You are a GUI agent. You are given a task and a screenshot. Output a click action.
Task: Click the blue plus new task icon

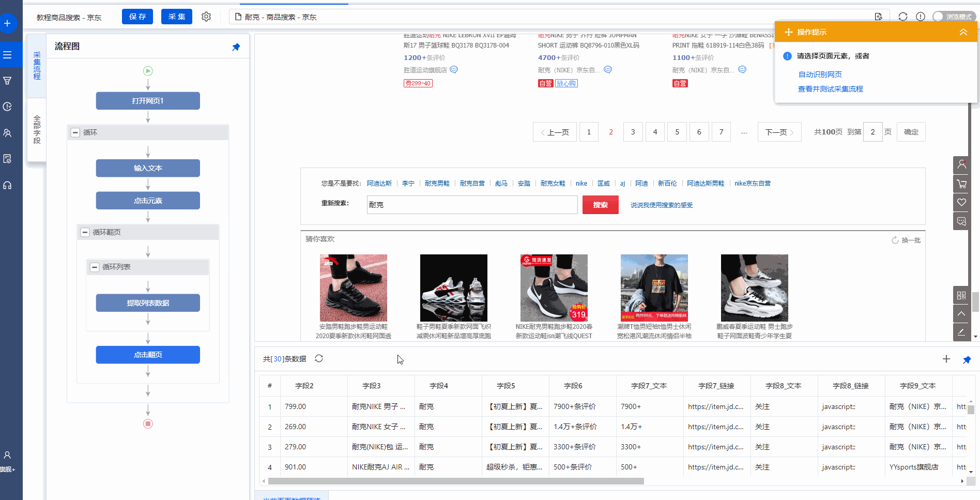point(8,23)
